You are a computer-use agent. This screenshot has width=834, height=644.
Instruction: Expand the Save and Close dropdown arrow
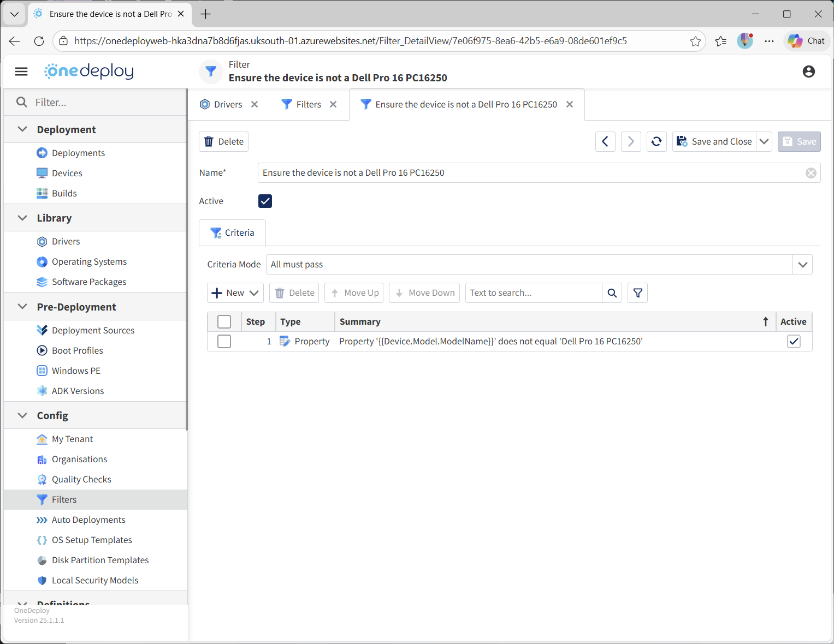tap(764, 141)
